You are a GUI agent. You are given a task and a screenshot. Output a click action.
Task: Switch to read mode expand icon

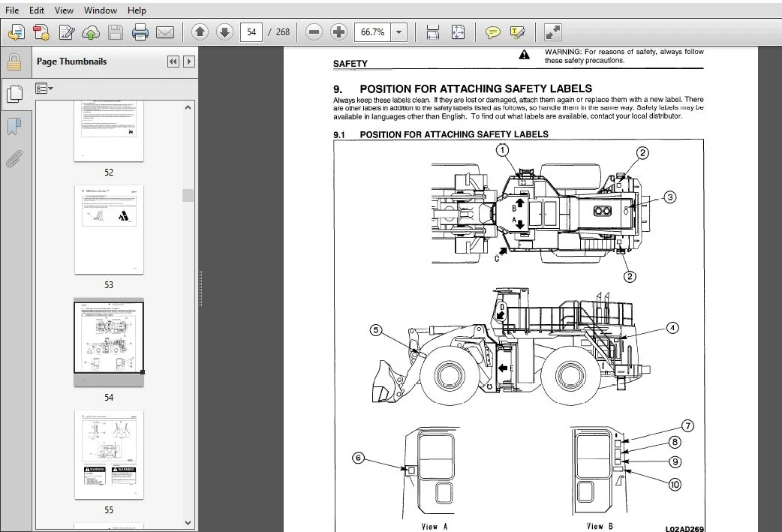pyautogui.click(x=552, y=32)
